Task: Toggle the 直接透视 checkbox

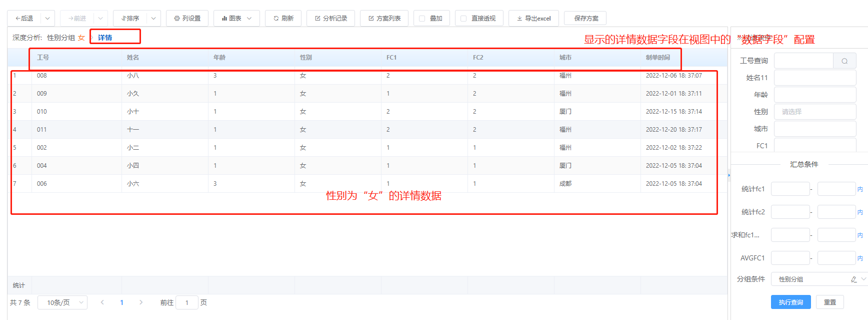Action: pyautogui.click(x=463, y=19)
